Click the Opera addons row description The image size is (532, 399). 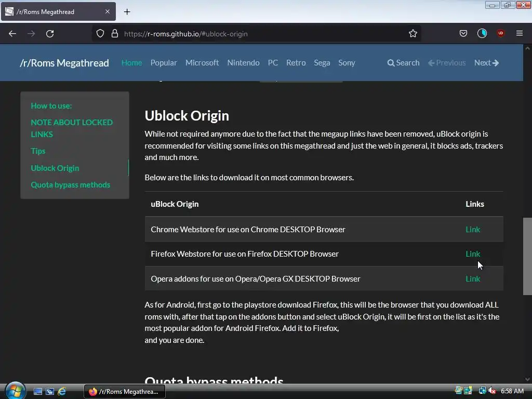pyautogui.click(x=256, y=278)
